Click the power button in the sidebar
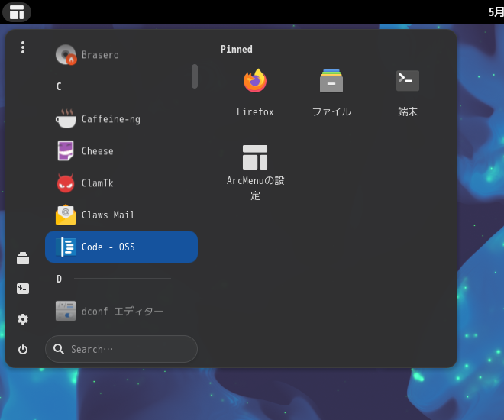 tap(23, 349)
